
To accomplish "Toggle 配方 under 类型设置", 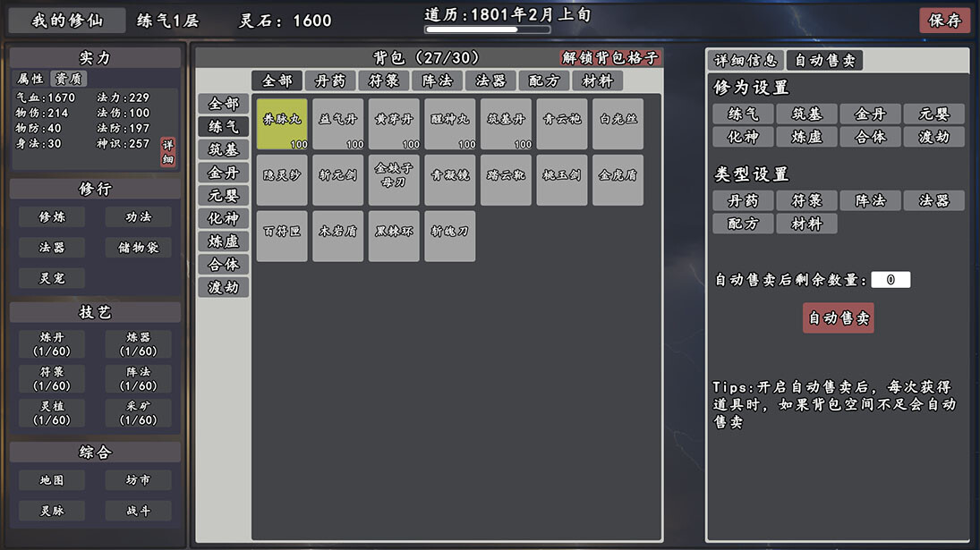I will tap(743, 224).
